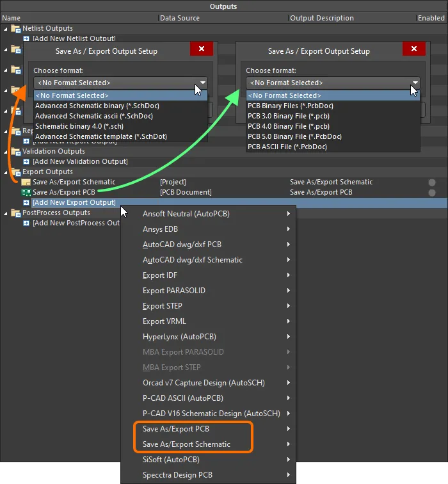Select SiSoft (AutoPCB) menu item
This screenshot has width=448, height=484.
click(x=208, y=460)
